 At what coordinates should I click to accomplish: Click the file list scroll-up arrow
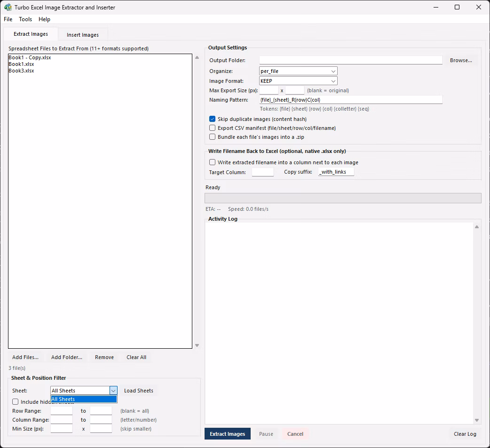pos(197,57)
